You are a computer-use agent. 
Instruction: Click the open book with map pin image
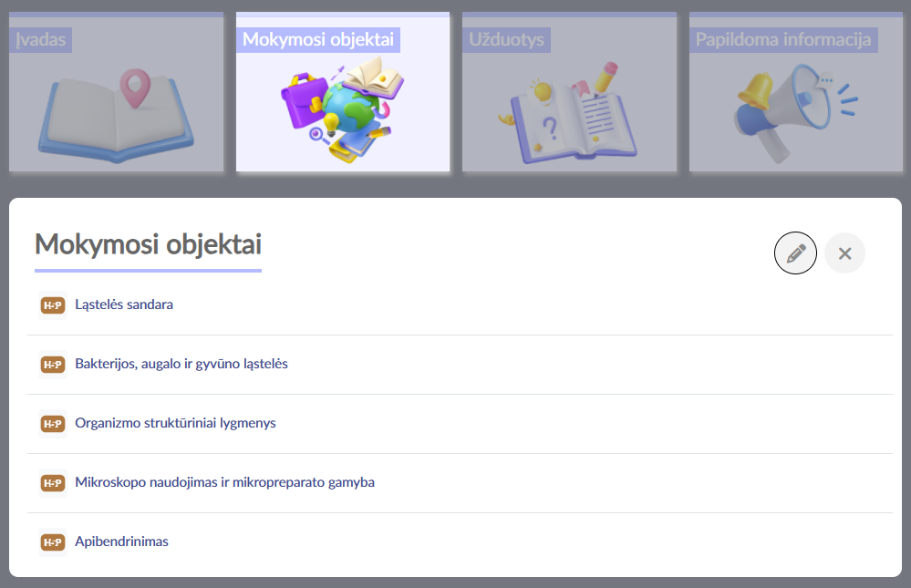116,115
